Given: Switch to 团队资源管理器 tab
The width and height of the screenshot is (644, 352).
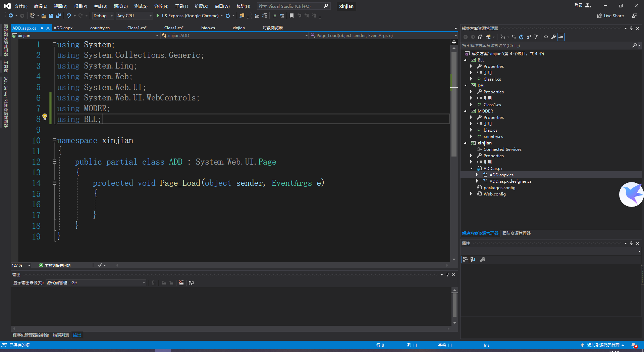Looking at the screenshot, I should (x=517, y=233).
